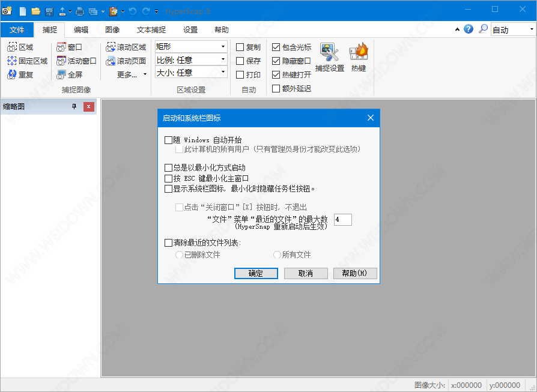Close the 缩略图 thumbnail panel
The image size is (537, 392).
click(89, 106)
